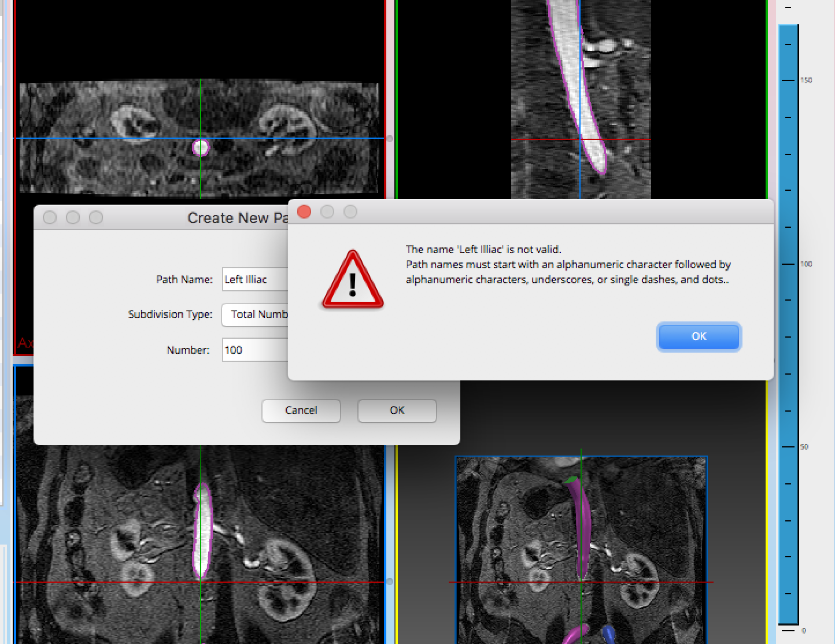This screenshot has width=835, height=644.
Task: Click the red 'Ax' axial view label
Action: click(26, 342)
